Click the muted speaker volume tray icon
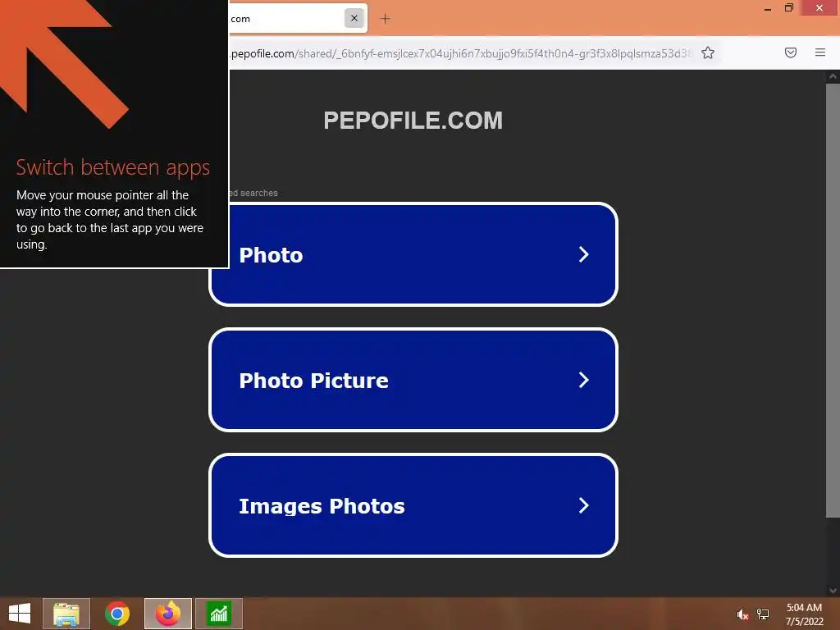Screen dimensions: 840x630 tap(742, 614)
